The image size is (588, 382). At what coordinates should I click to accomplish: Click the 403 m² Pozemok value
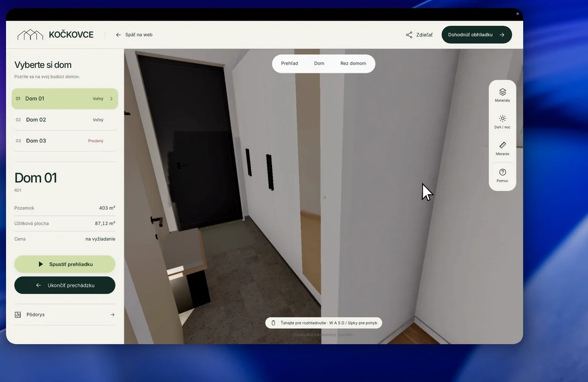(x=107, y=208)
